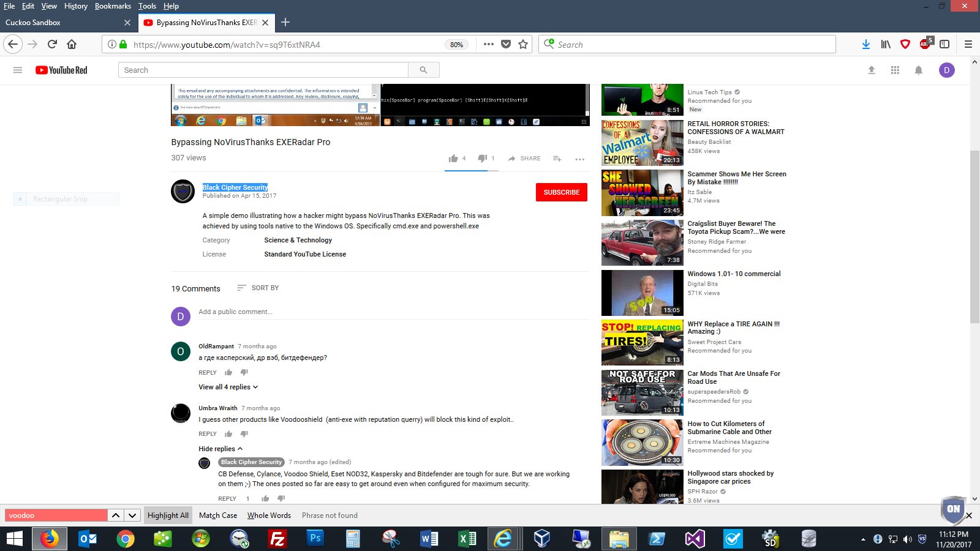Open a new browser tab
The image size is (980, 551).
285,23
